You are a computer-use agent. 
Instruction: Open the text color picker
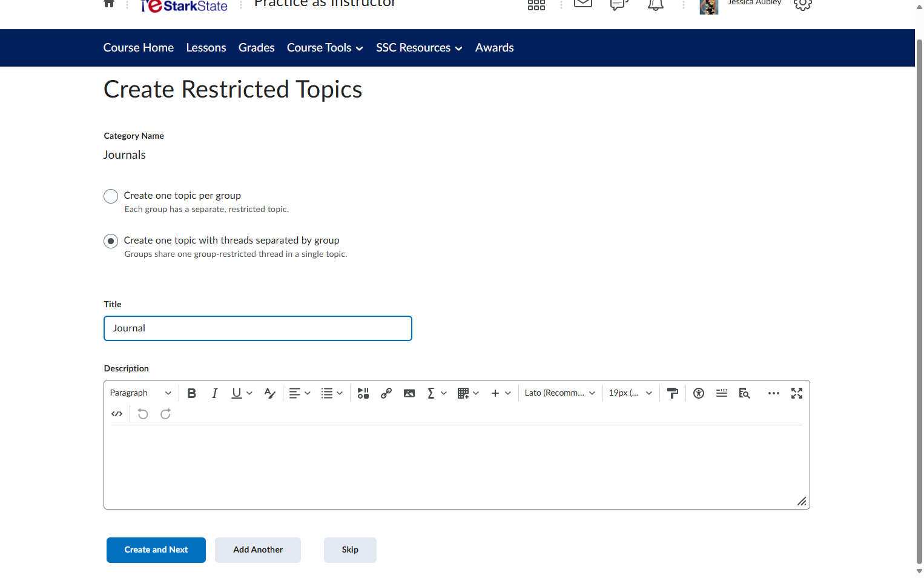270,393
